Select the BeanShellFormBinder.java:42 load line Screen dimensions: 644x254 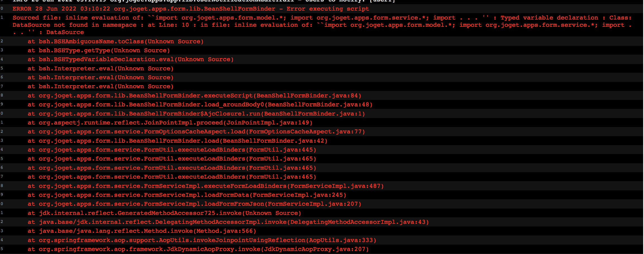click(x=177, y=141)
